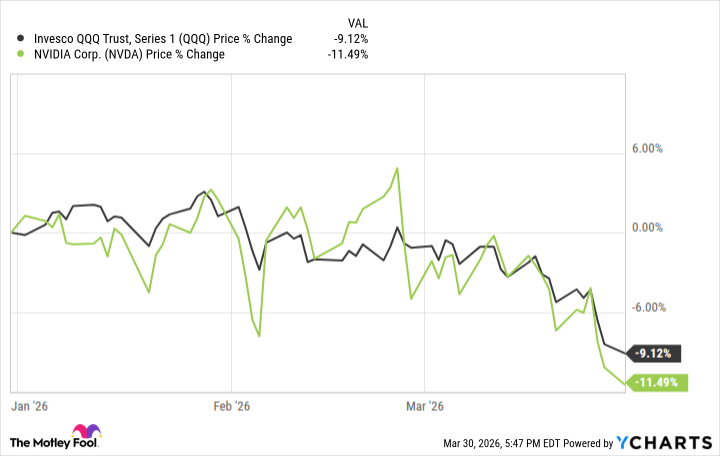Click the -6.00% y-axis label
The image size is (720, 456).
pyautogui.click(x=674, y=308)
